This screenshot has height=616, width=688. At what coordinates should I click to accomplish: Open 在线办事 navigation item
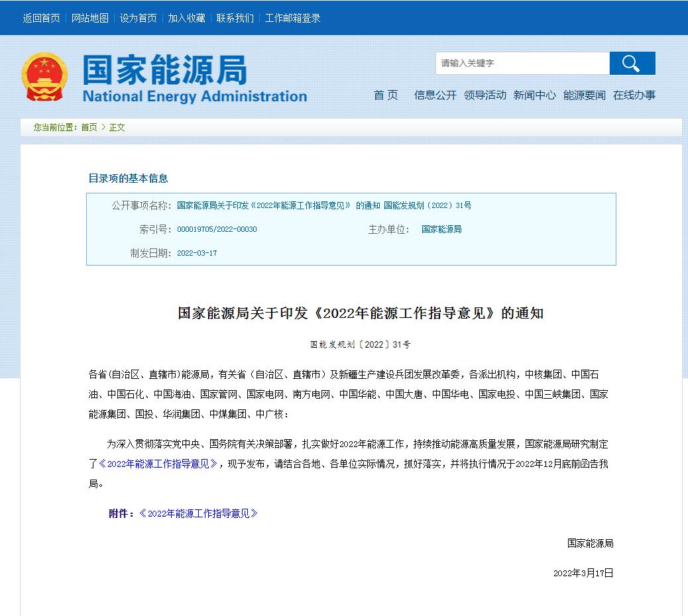coord(634,95)
